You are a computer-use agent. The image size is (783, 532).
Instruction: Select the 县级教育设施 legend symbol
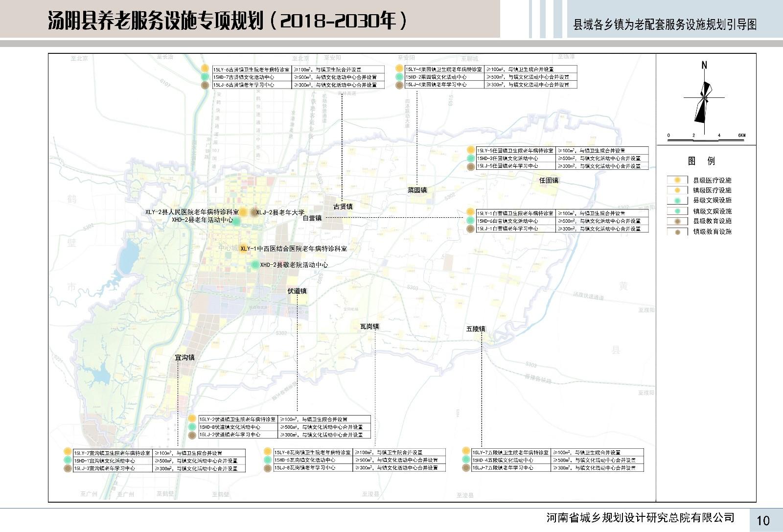pos(677,221)
